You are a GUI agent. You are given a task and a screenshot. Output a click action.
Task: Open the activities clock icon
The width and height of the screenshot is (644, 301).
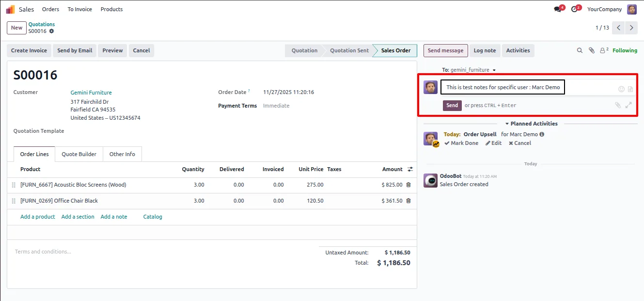pos(575,9)
